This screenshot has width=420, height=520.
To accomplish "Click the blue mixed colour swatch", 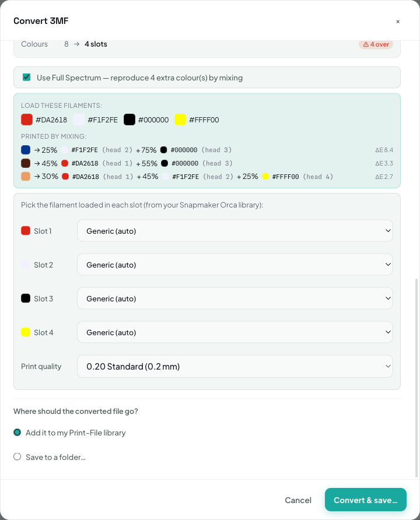I will (x=26, y=150).
